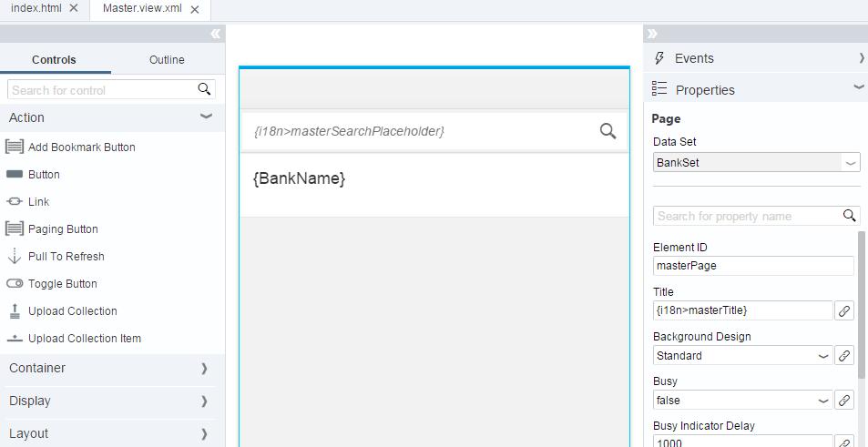
Task: Select the {BankName} list item
Action: tap(434, 185)
